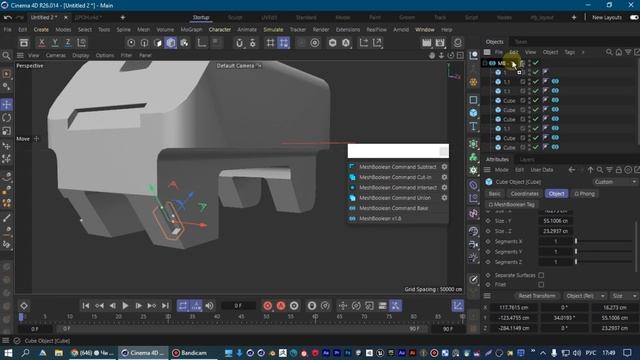Switch to the Coordinates attribute tab

524,193
